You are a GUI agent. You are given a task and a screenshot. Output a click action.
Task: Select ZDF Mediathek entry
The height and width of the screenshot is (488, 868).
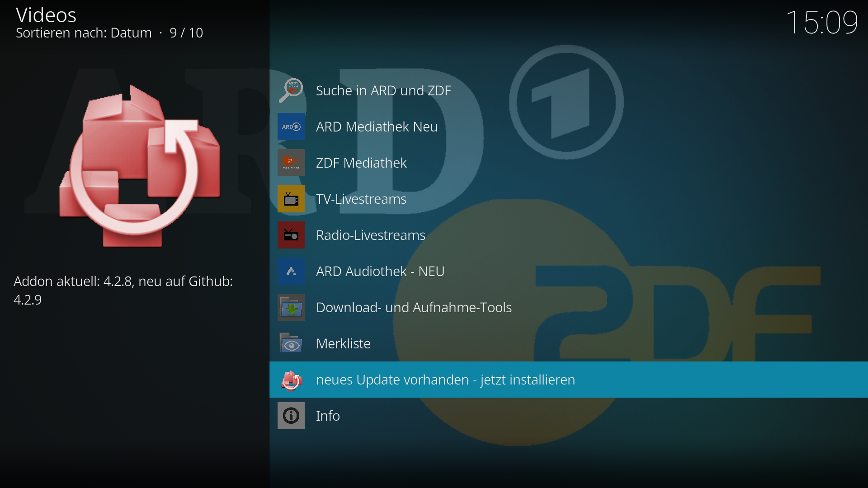point(569,163)
